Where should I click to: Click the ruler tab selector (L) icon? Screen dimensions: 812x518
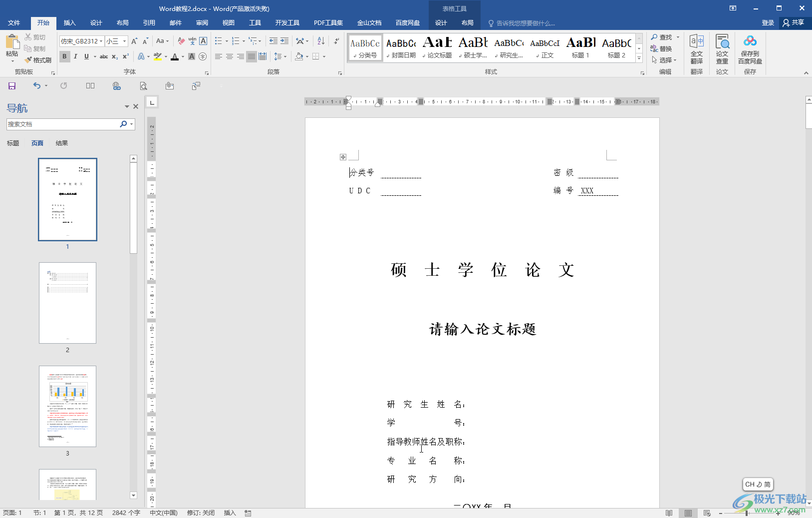tap(152, 102)
